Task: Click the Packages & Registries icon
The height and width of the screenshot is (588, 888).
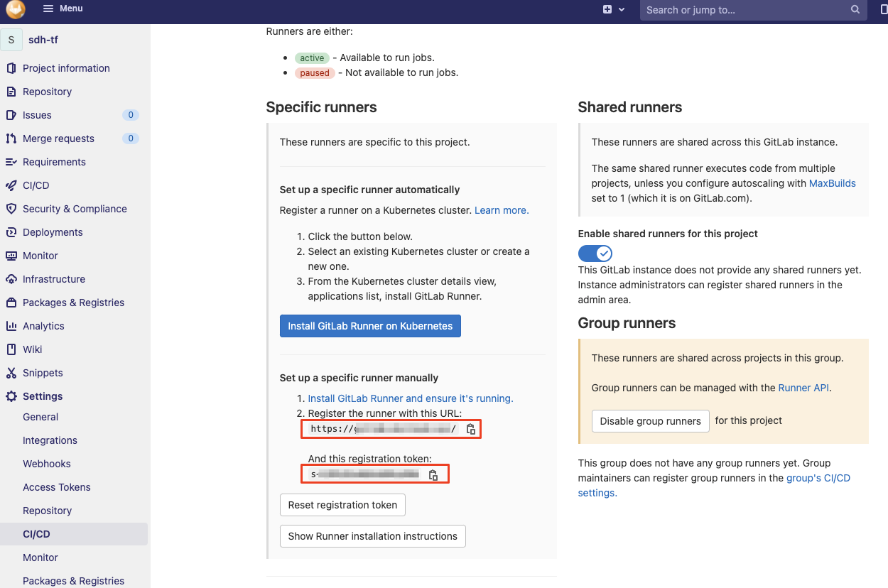Action: [x=11, y=303]
